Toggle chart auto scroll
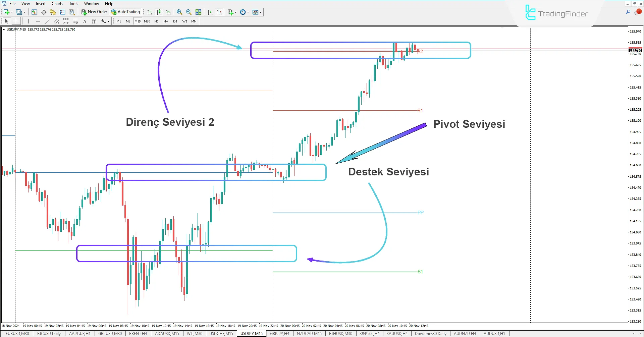Screen dimensions: 644x337 [x=210, y=12]
